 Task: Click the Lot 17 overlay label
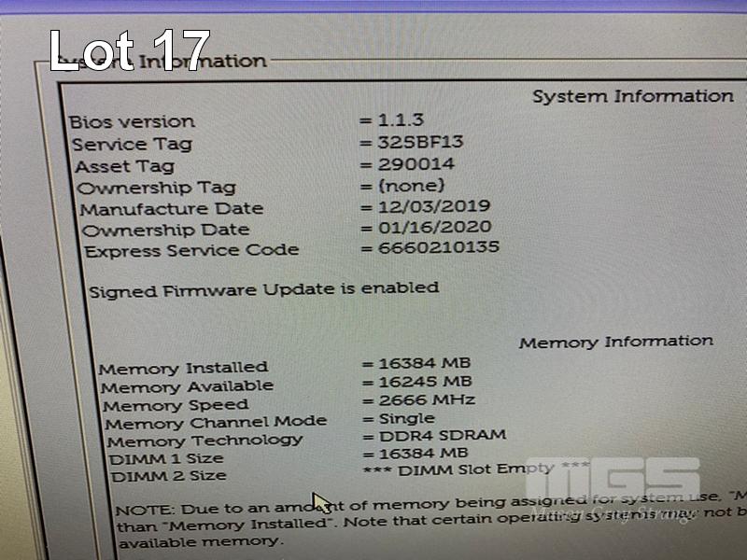[130, 50]
